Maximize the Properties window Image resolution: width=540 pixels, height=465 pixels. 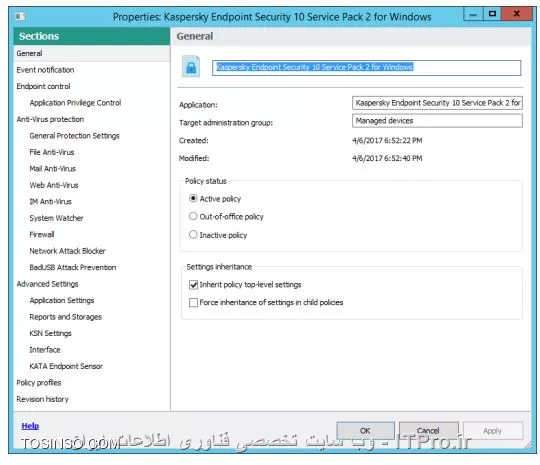[492, 14]
